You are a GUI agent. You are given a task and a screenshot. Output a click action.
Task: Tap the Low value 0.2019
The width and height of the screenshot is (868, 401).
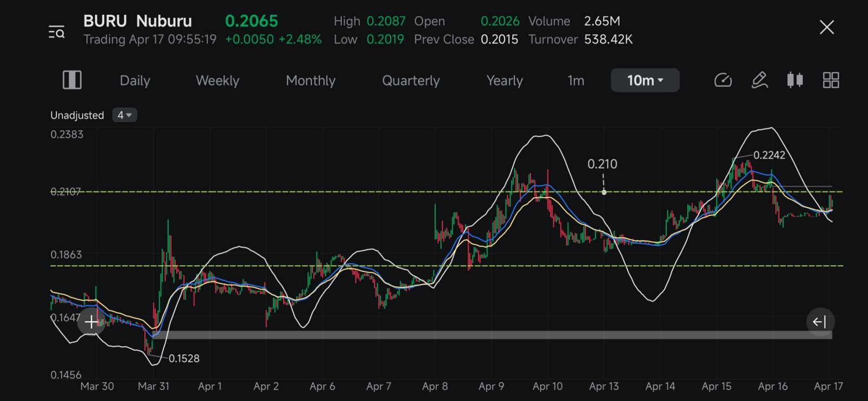[x=385, y=40]
